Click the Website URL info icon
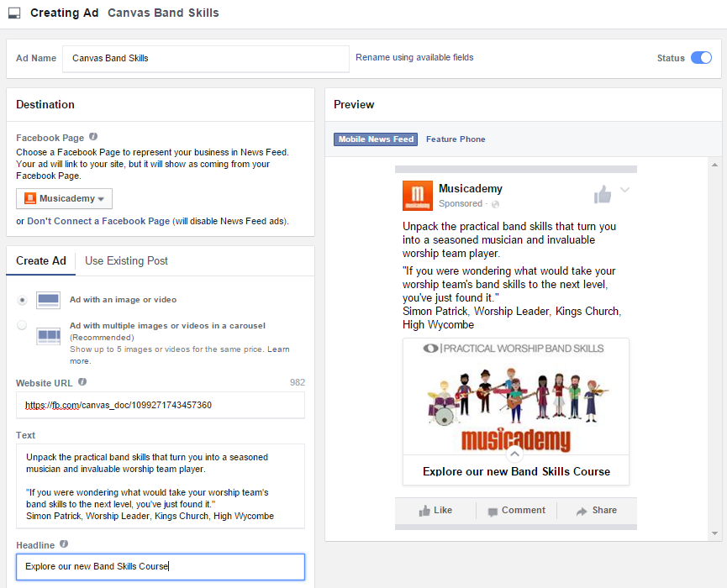Image resolution: width=727 pixels, height=588 pixels. (x=82, y=382)
